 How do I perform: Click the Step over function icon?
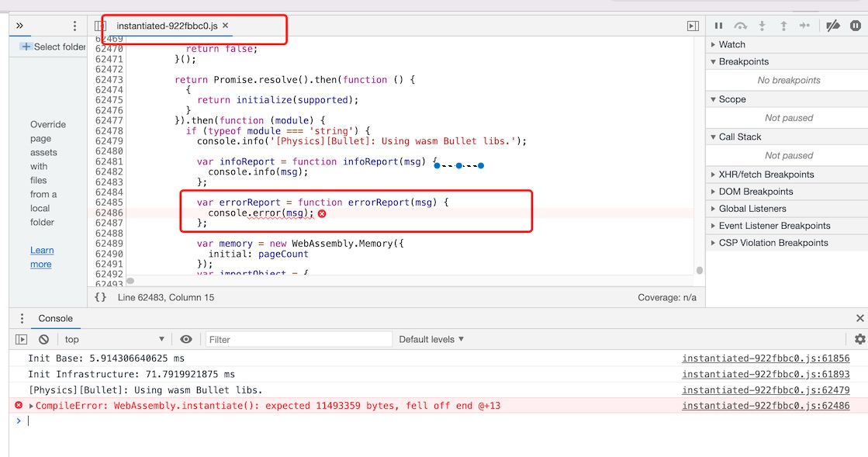740,26
